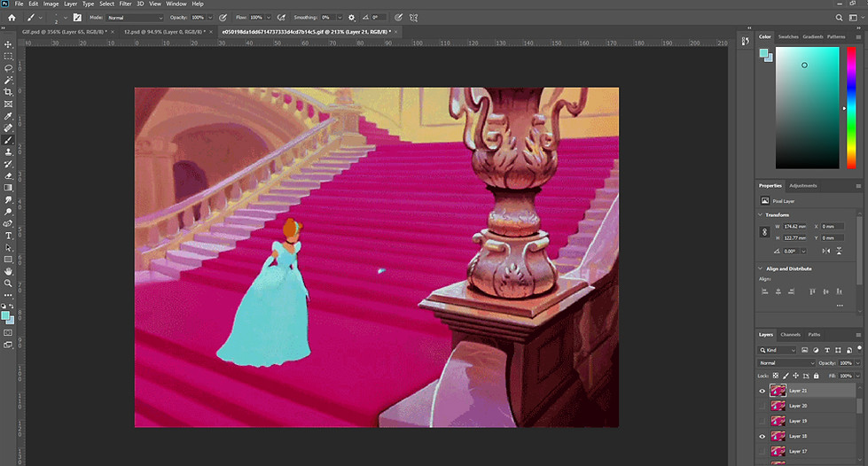The image size is (868, 466).
Task: Toggle symmetry paint butterfly options
Action: click(413, 18)
